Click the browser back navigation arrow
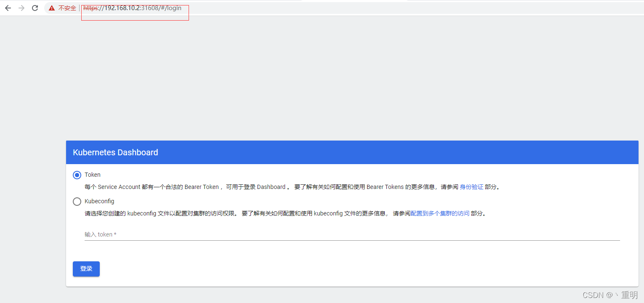This screenshot has width=644, height=303. [x=8, y=8]
